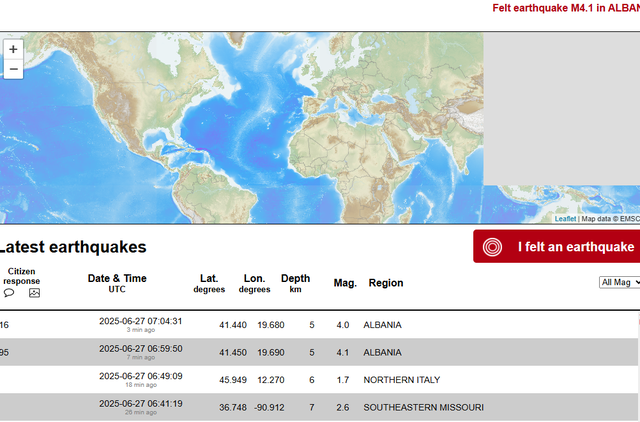Zoom out on the earthquake map
Image resolution: width=640 pixels, height=422 pixels.
(13, 69)
